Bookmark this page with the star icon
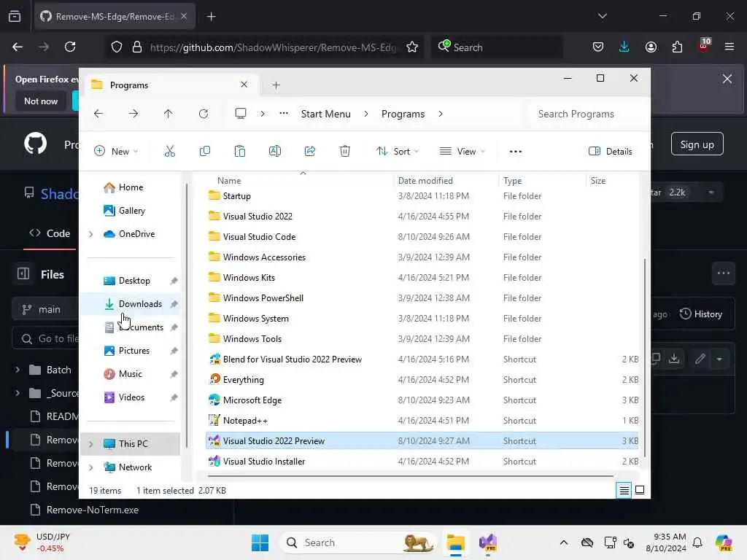Viewport: 747px width, 560px height. tap(412, 47)
